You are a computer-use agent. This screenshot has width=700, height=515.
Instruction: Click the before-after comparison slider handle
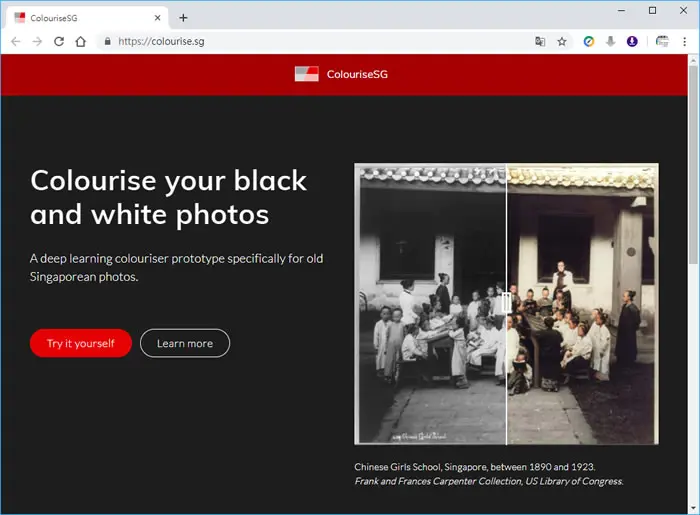(506, 303)
